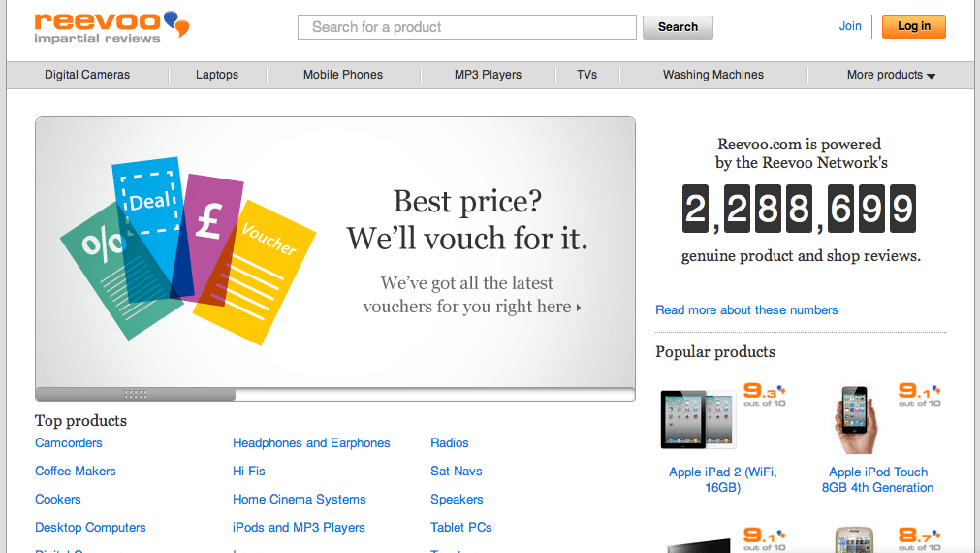This screenshot has height=553, width=980.
Task: Click the Apple iPad 2 product image
Action: [x=698, y=419]
